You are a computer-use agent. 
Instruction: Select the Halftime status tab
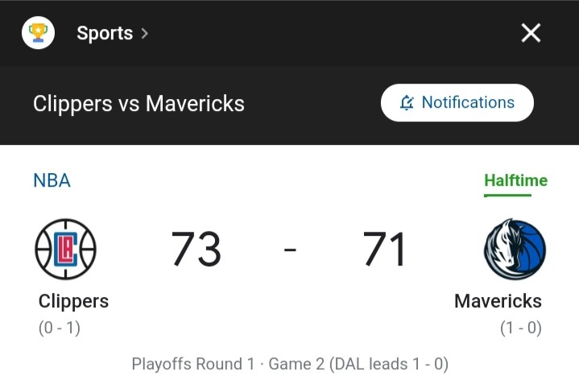tap(516, 180)
